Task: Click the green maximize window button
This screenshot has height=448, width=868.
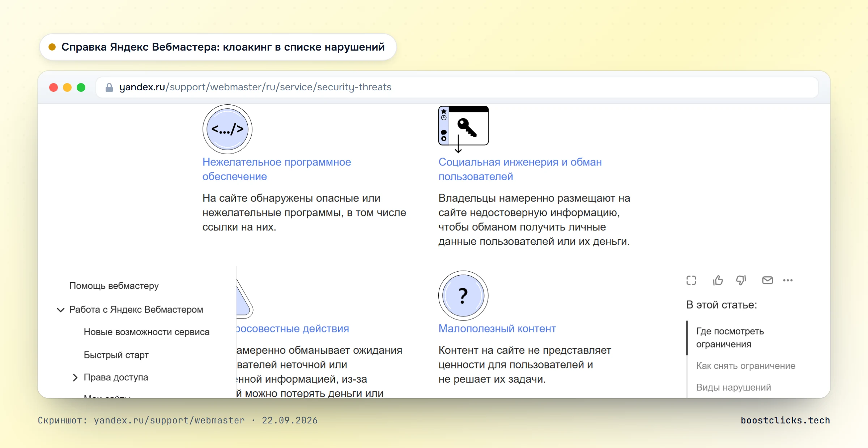Action: tap(81, 87)
